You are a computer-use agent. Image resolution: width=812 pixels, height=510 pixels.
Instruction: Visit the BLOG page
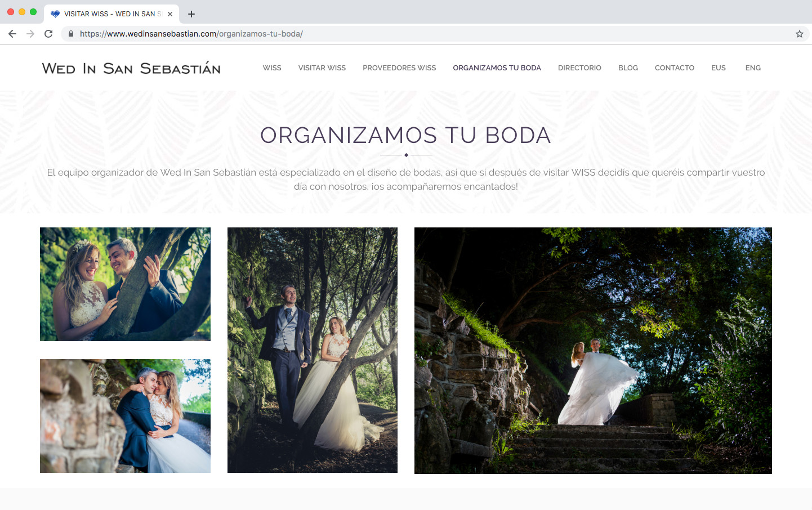coord(628,68)
